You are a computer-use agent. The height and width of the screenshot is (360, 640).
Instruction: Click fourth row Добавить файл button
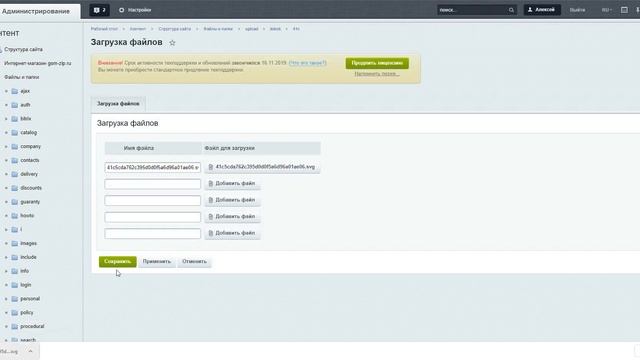point(232,217)
